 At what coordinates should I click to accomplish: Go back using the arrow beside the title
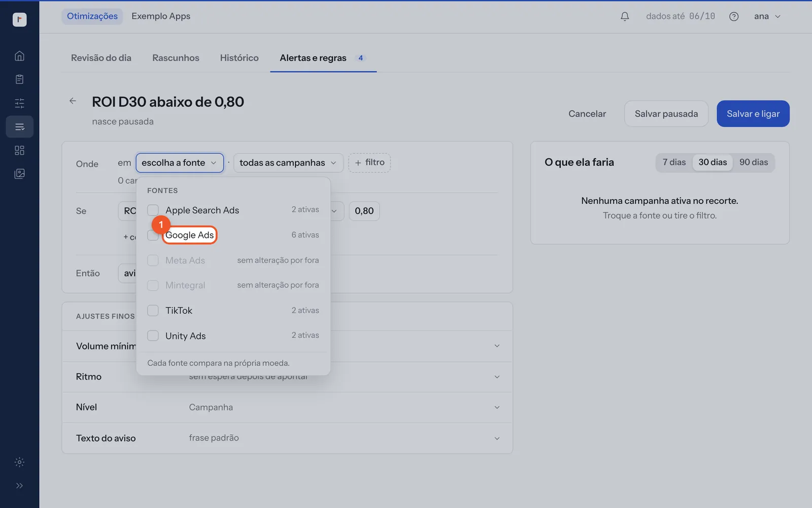click(x=73, y=101)
